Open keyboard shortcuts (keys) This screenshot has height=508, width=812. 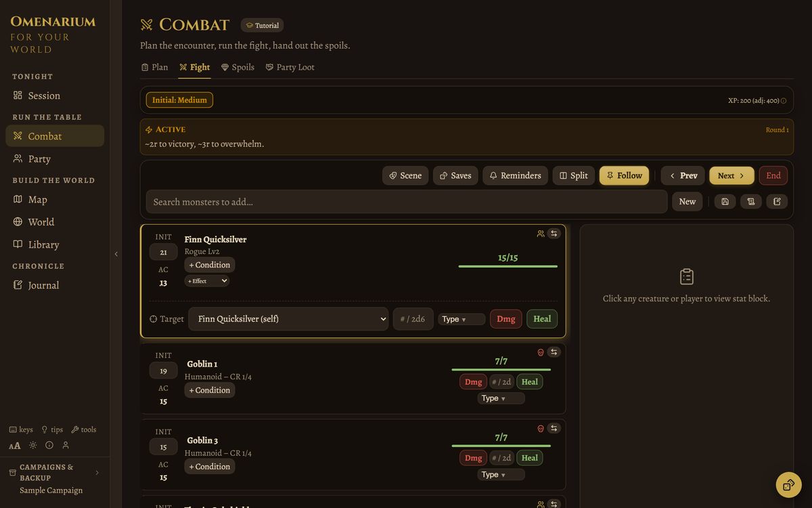pyautogui.click(x=21, y=429)
